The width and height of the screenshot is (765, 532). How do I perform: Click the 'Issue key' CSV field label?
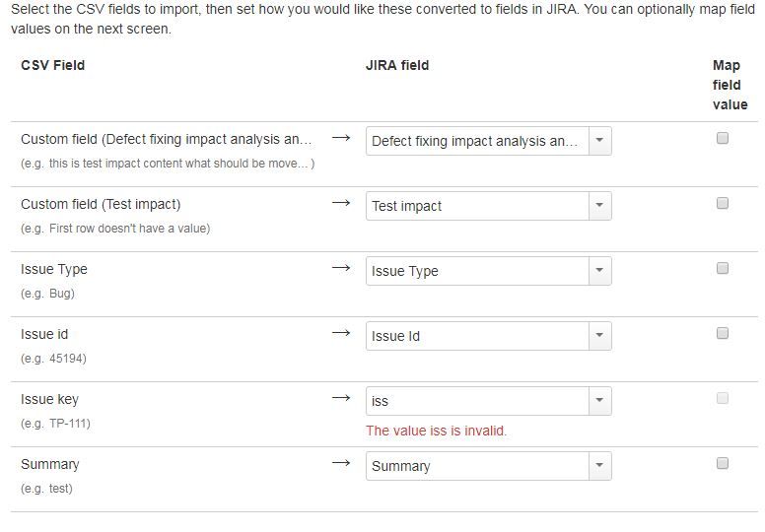[49, 399]
